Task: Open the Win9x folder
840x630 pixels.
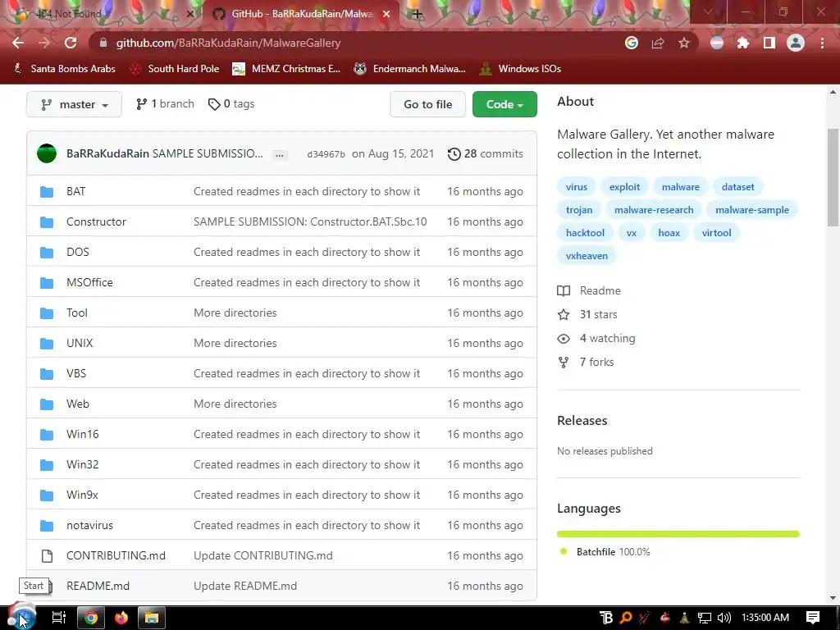Action: 82,495
